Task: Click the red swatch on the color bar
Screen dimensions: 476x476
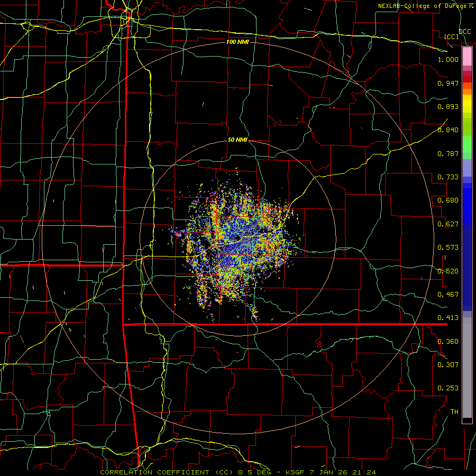Action: pyautogui.click(x=467, y=79)
